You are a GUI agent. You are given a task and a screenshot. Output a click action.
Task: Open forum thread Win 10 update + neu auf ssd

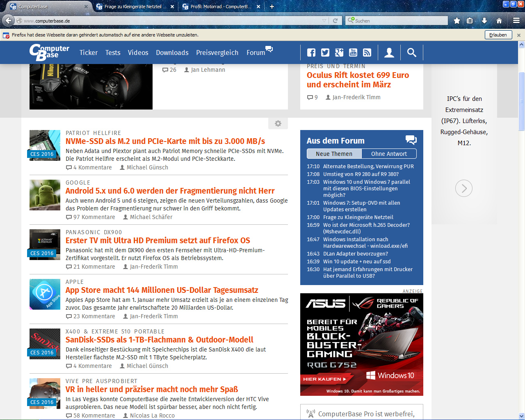pyautogui.click(x=357, y=261)
